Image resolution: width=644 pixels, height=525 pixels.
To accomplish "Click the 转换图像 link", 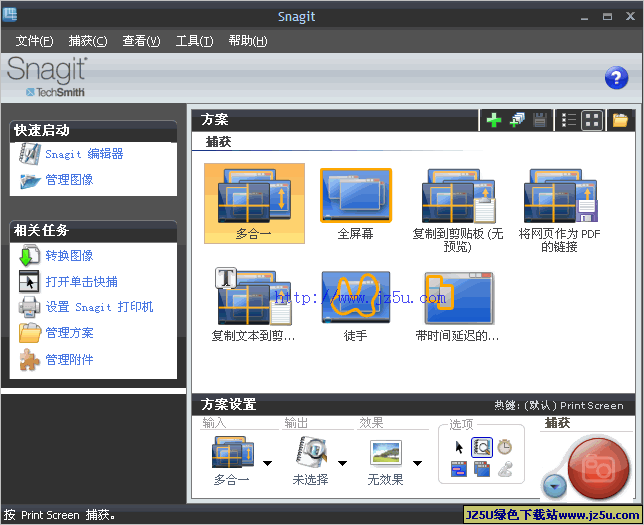I will click(69, 256).
